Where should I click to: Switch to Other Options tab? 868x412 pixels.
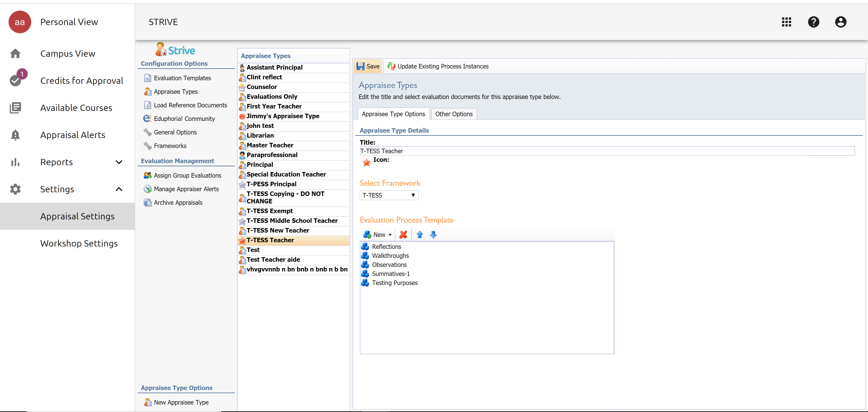pos(453,114)
